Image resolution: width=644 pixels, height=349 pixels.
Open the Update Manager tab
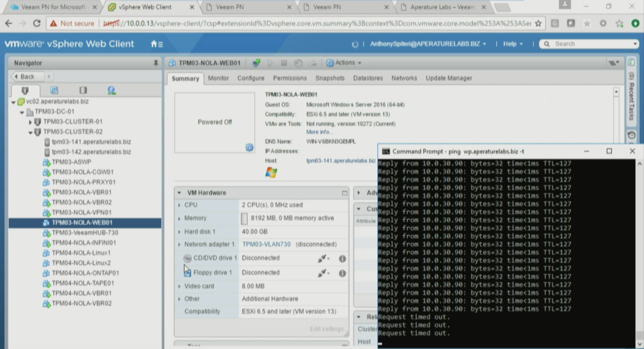[x=449, y=78]
